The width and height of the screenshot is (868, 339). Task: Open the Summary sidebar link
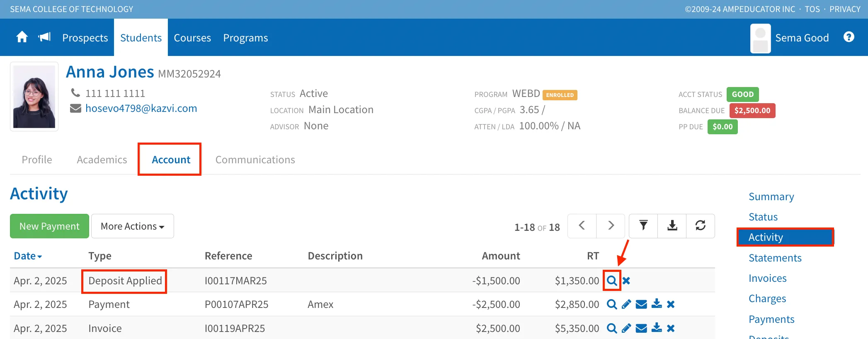pos(771,196)
